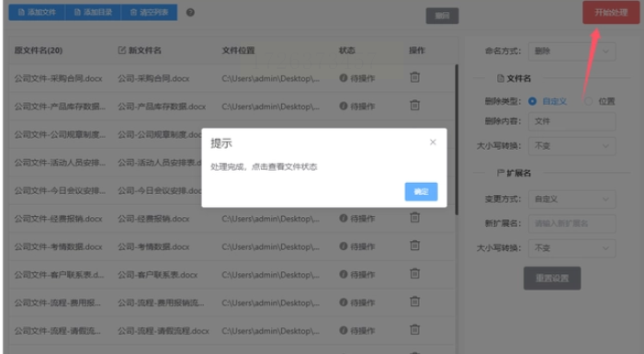Click the 新扩展名 input field
644x354 pixels.
coord(571,223)
